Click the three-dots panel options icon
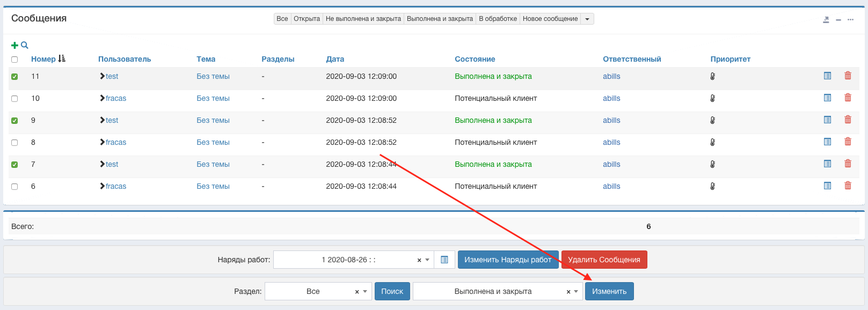The width and height of the screenshot is (868, 310). tap(850, 19)
